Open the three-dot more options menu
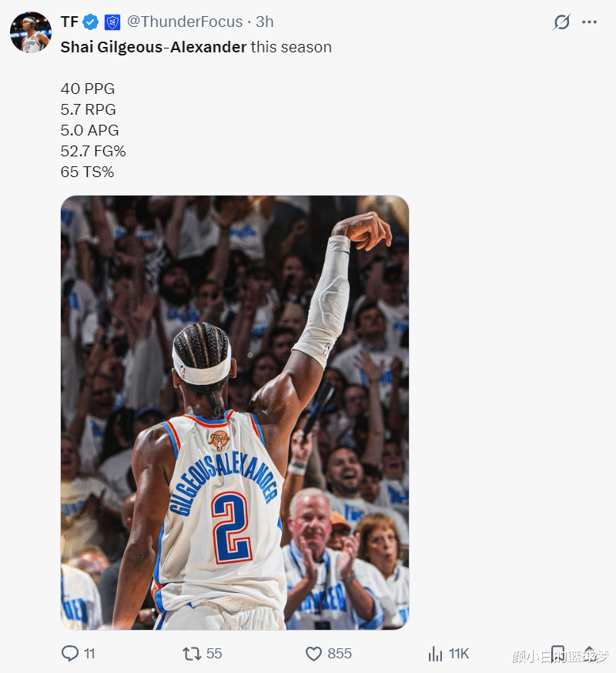This screenshot has width=616, height=673. point(589,22)
